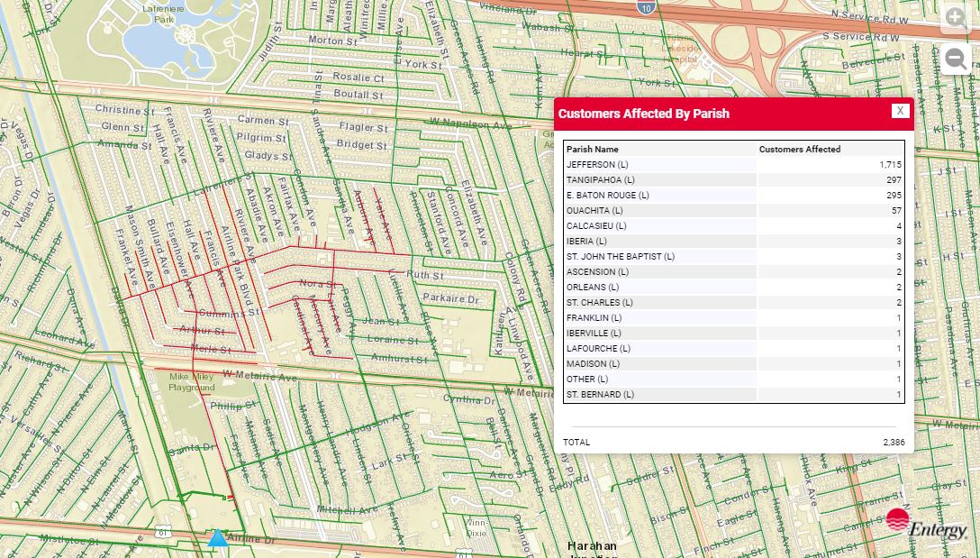
Task: Click the Mike Miley Playground label
Action: click(x=191, y=382)
